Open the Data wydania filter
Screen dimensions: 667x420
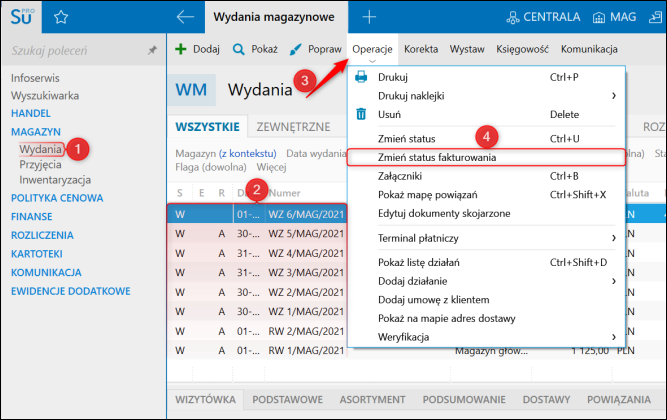(x=316, y=153)
